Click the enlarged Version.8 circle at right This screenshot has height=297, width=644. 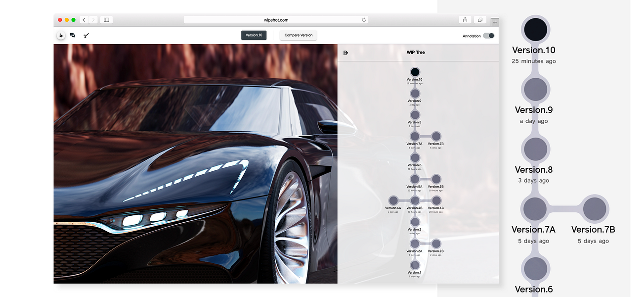point(535,149)
